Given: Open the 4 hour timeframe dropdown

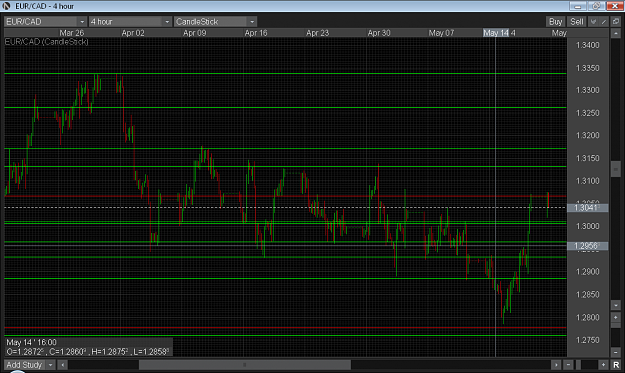Looking at the screenshot, I should pos(130,22).
